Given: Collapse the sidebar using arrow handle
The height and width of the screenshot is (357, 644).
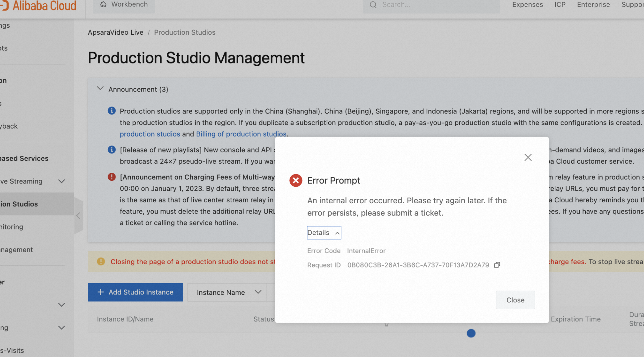Looking at the screenshot, I should (x=78, y=216).
